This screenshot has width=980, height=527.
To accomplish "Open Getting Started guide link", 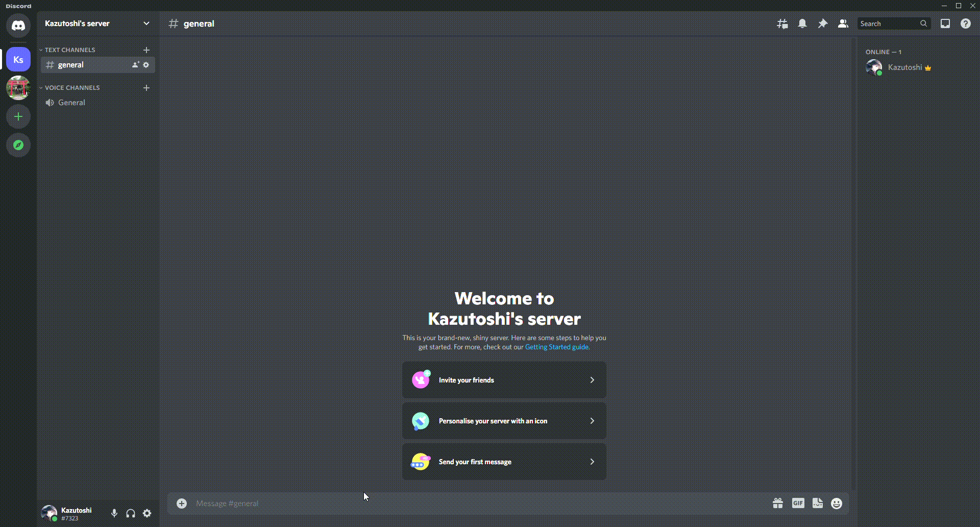I will pos(557,347).
